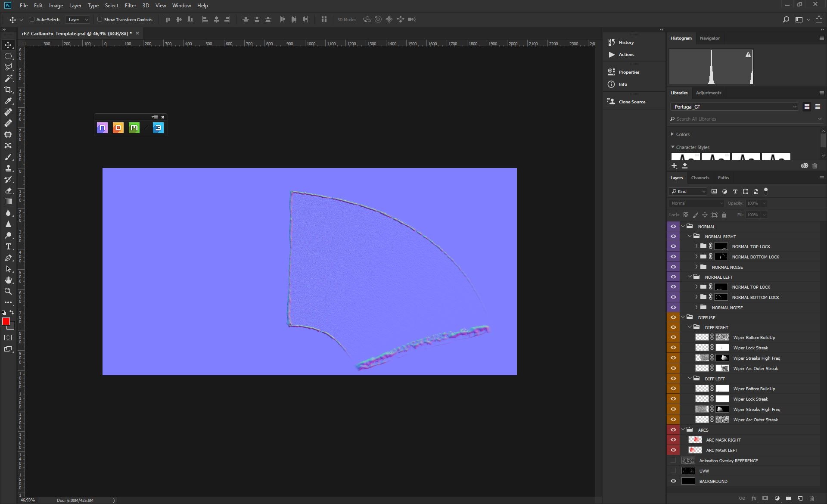The image size is (827, 504).
Task: Select the Wiper Lock Streak layer in DIFF RIGHT
Action: tap(750, 348)
